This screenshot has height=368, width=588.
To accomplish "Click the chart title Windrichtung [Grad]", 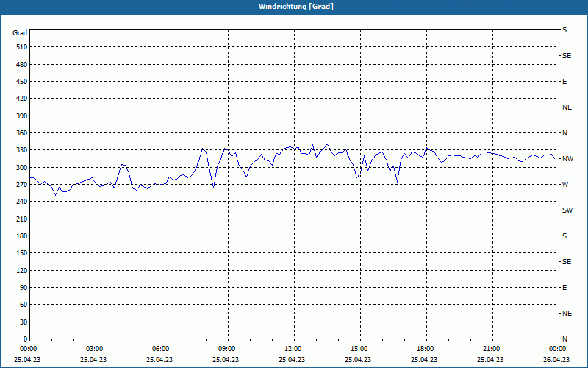I will pos(296,7).
